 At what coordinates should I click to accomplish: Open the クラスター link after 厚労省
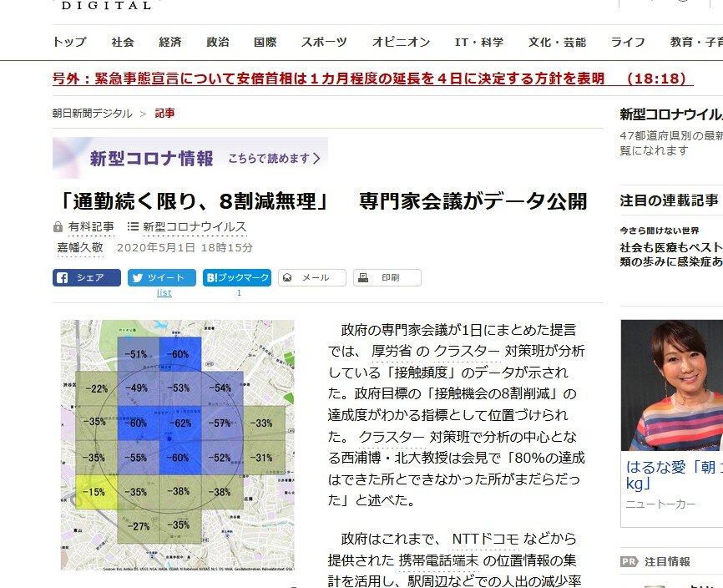point(467,351)
